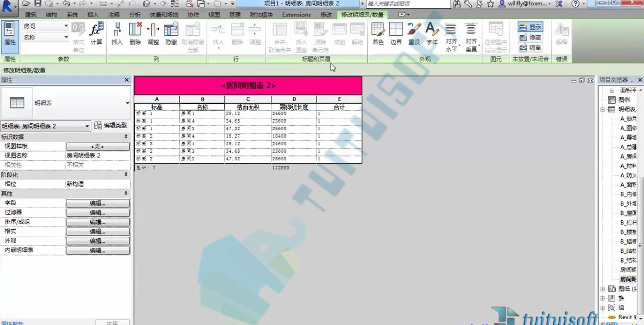The height and width of the screenshot is (325, 644).
Task: Expand the 图纸 node in project browser
Action: [603, 289]
